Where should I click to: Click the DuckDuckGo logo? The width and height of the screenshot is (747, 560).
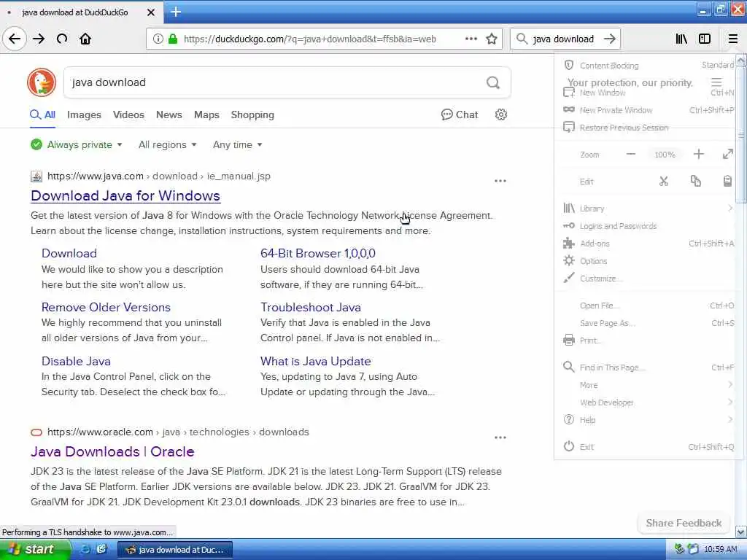click(42, 82)
